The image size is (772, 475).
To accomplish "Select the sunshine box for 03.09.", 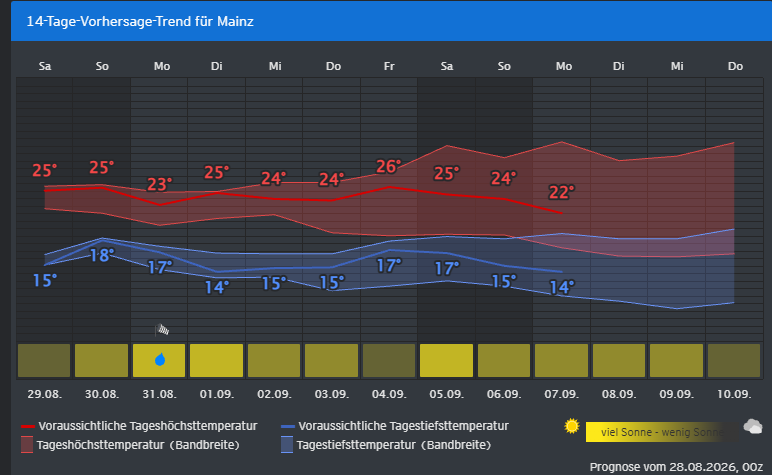I will (331, 361).
